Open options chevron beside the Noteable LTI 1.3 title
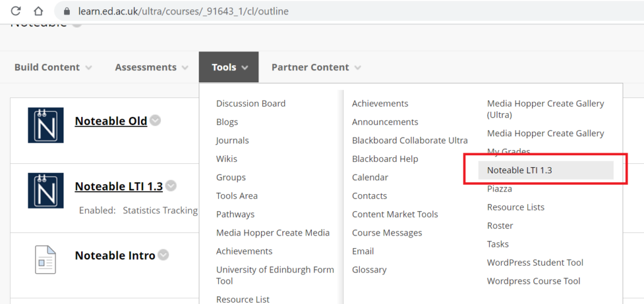 point(171,186)
